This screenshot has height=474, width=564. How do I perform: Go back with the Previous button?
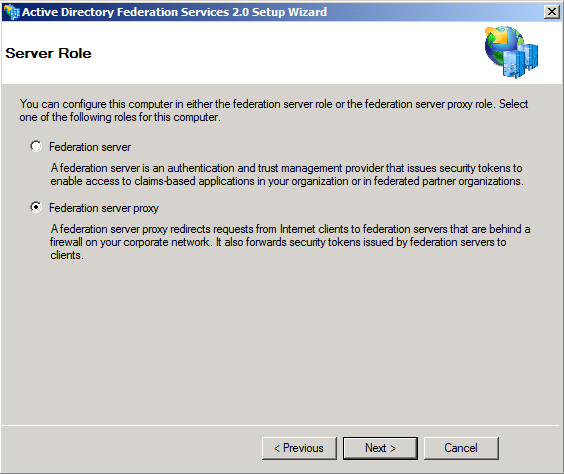pyautogui.click(x=299, y=448)
